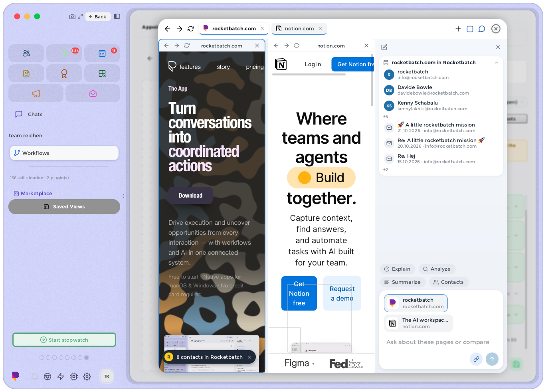Click the Chrome browser icon in bottom bar

(47, 376)
